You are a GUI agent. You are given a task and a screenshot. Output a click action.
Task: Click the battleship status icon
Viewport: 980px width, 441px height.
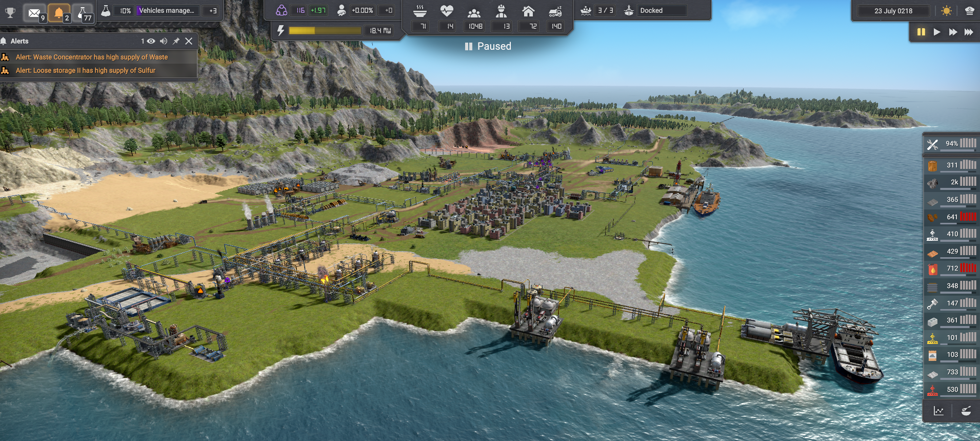[x=629, y=10]
